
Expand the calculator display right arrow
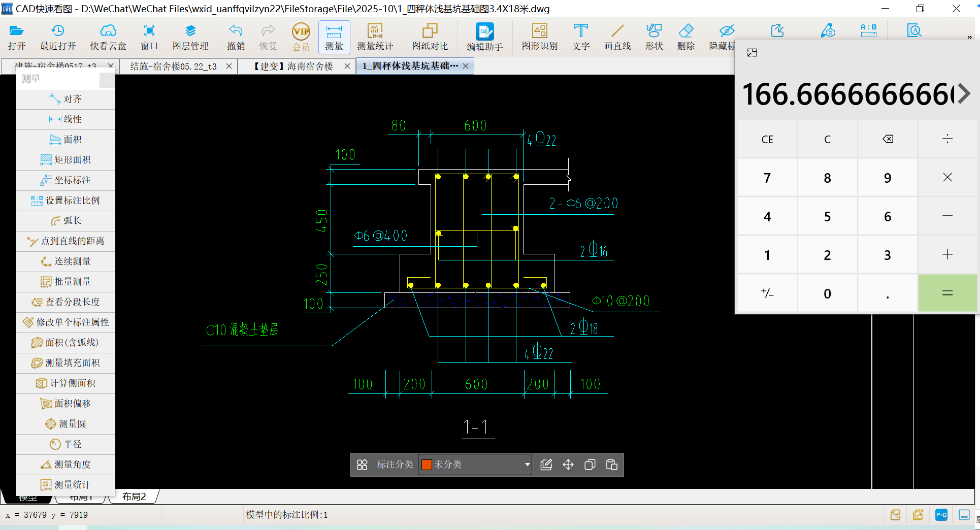(964, 94)
